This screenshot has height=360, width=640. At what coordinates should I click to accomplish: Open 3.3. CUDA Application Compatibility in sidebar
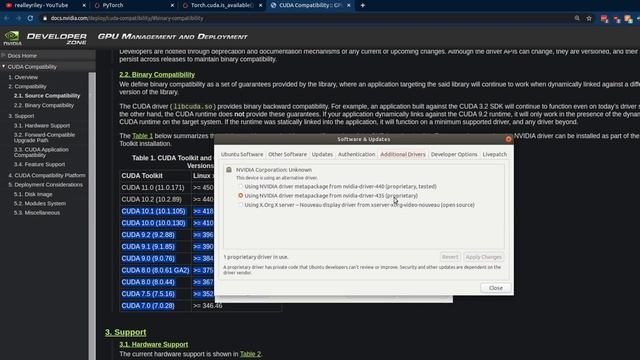pyautogui.click(x=41, y=152)
